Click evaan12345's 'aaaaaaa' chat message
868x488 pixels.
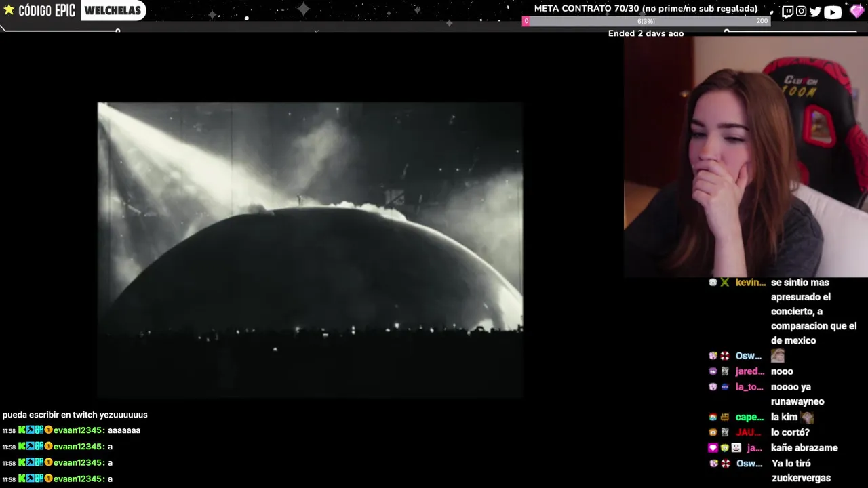[x=124, y=430]
